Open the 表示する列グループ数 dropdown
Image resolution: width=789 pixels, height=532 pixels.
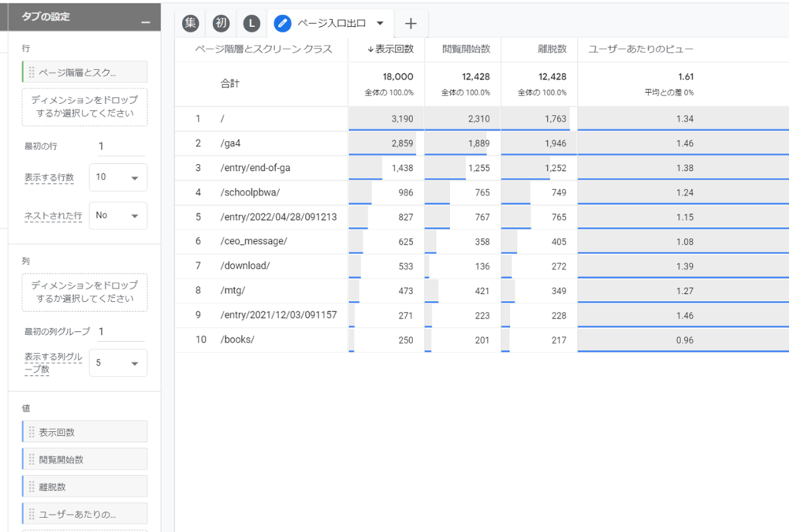[x=118, y=363]
